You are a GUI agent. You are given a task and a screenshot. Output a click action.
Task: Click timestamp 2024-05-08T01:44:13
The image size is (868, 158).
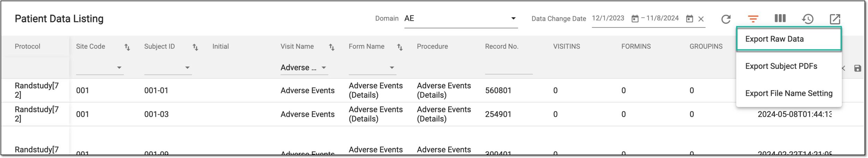pos(794,114)
